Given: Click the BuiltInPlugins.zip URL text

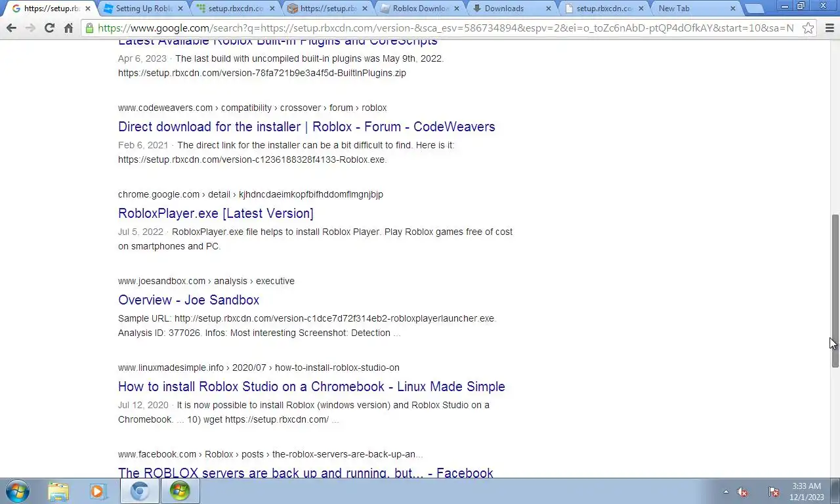Looking at the screenshot, I should tap(262, 73).
